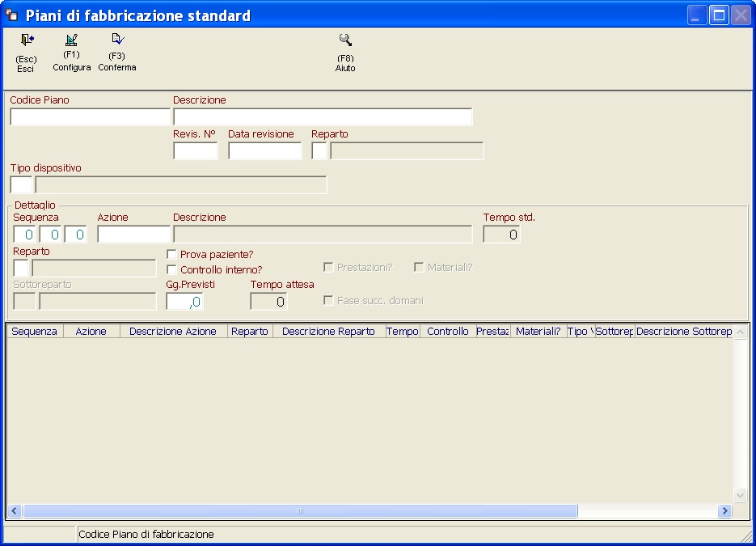This screenshot has height=546, width=756.
Task: Maximize the Piani di fabbricazione window
Action: tap(719, 15)
